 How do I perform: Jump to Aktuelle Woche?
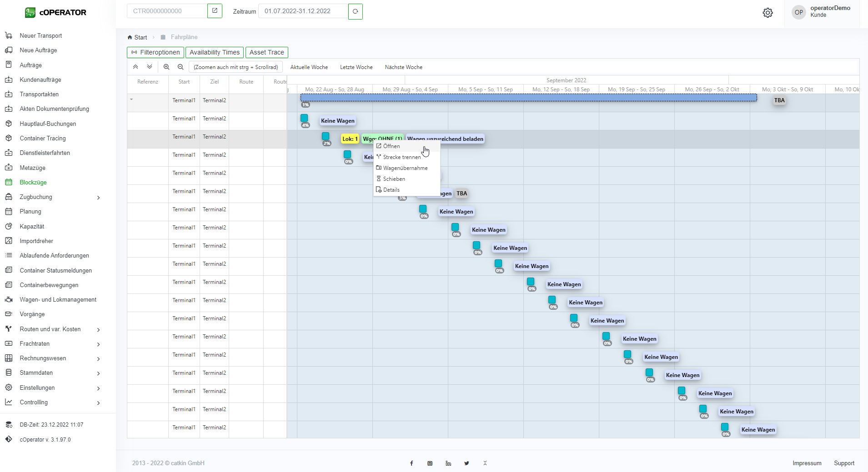click(x=309, y=67)
